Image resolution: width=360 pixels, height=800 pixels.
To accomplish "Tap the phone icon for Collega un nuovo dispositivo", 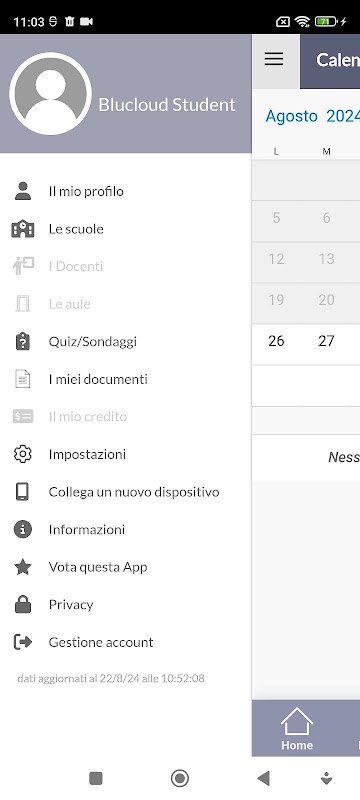I will pos(22,492).
